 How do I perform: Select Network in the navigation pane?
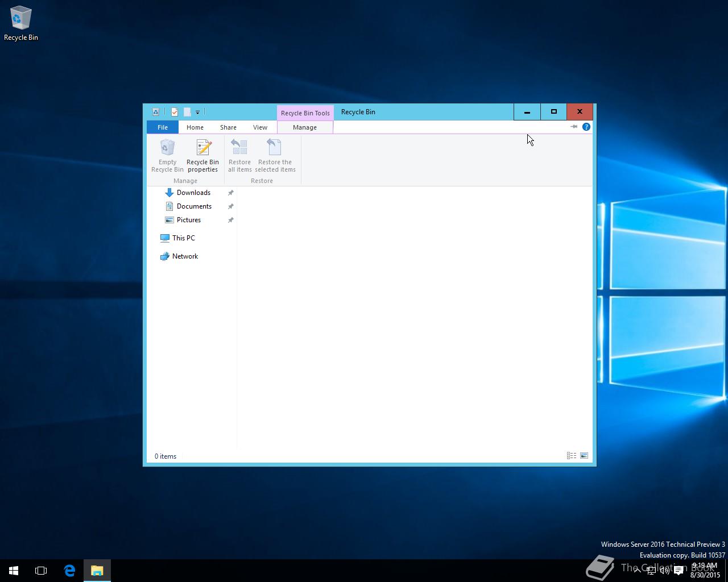coord(185,256)
